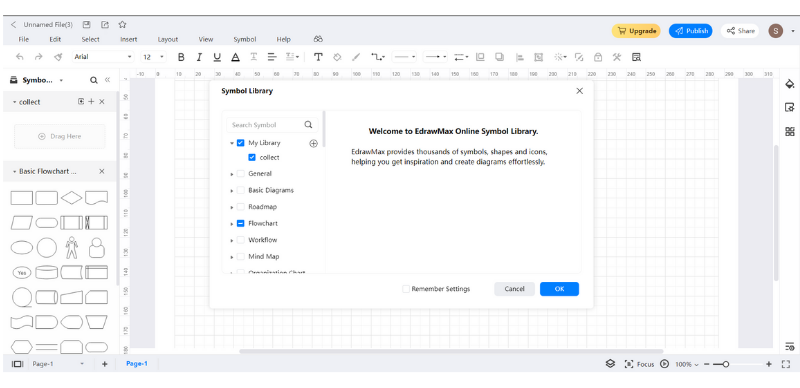This screenshot has height=388, width=800.
Task: Check the Workflow checkbox
Action: coord(240,240)
